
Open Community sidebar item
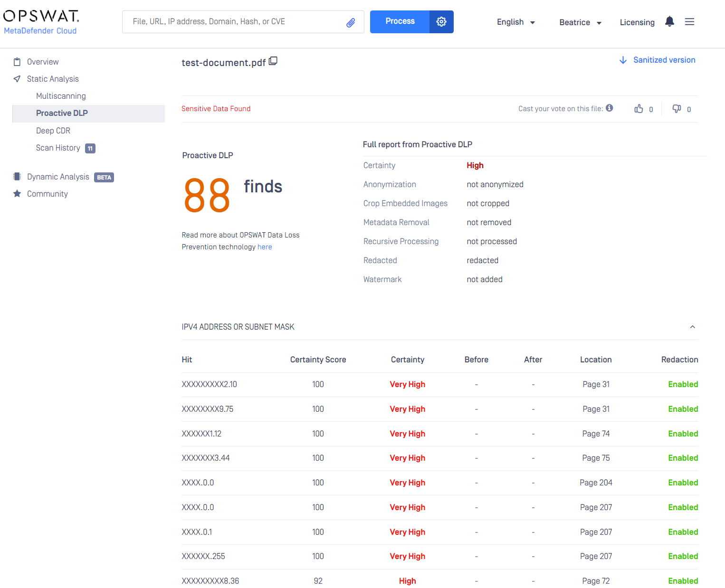tap(48, 194)
